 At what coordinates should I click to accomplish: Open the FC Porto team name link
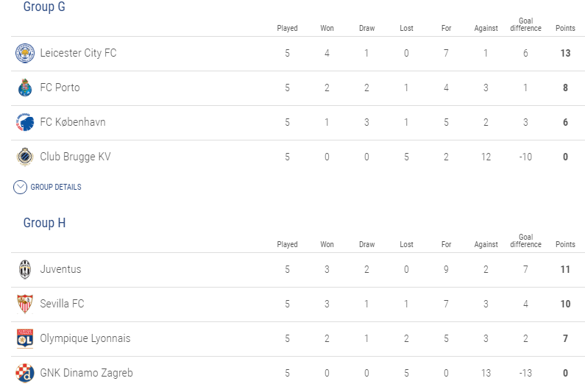click(x=60, y=88)
